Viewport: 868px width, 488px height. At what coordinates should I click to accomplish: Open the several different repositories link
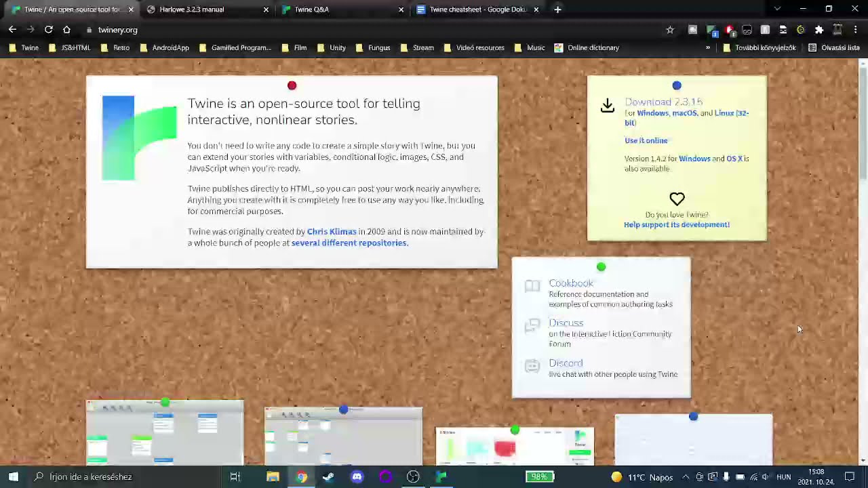(x=349, y=243)
